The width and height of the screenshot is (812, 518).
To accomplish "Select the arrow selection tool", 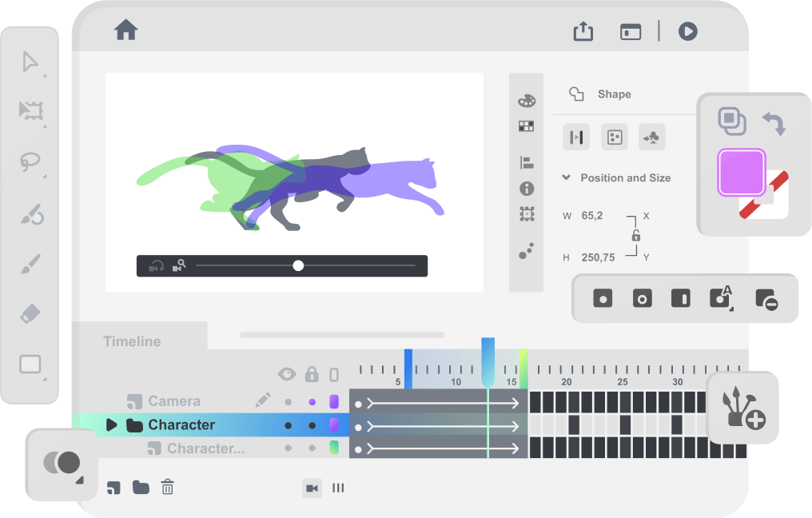I will pyautogui.click(x=30, y=62).
